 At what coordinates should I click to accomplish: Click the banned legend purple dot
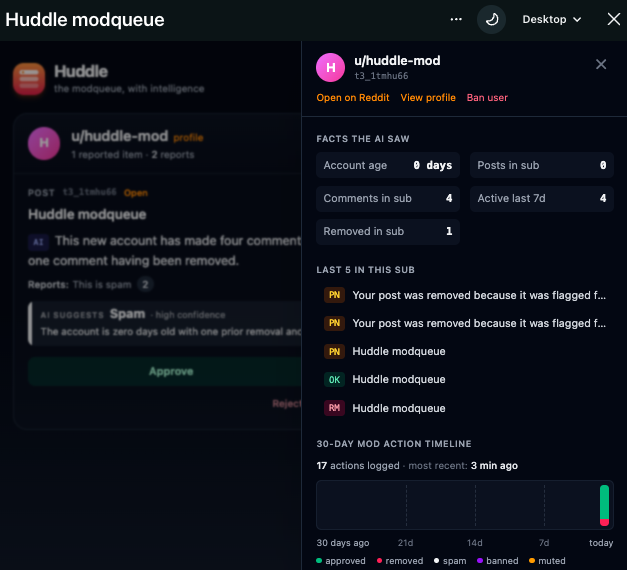pos(480,561)
